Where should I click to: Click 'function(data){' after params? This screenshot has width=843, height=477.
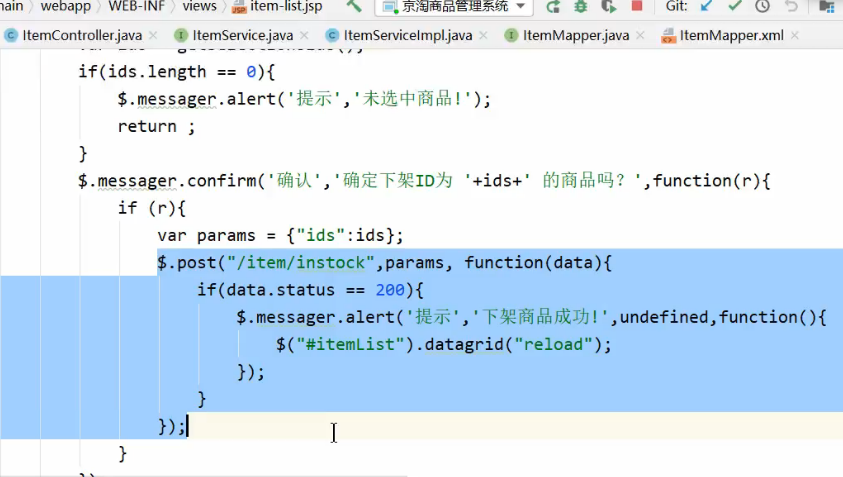tap(538, 263)
